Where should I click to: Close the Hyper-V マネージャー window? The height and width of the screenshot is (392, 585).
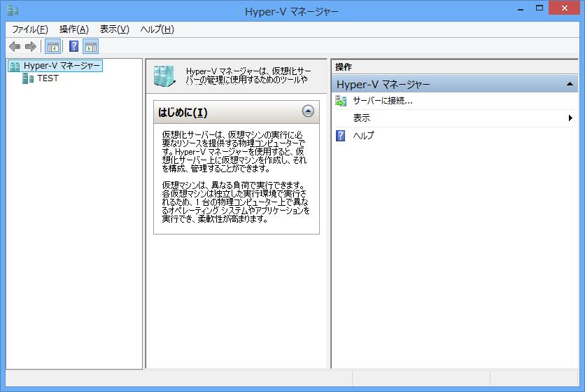click(x=565, y=8)
